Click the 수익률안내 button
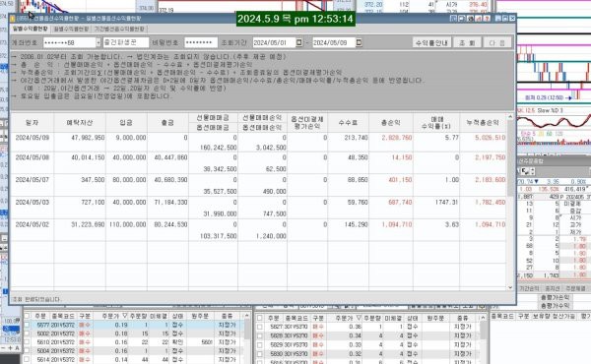Screen dimensions: 591x364 point(431,42)
